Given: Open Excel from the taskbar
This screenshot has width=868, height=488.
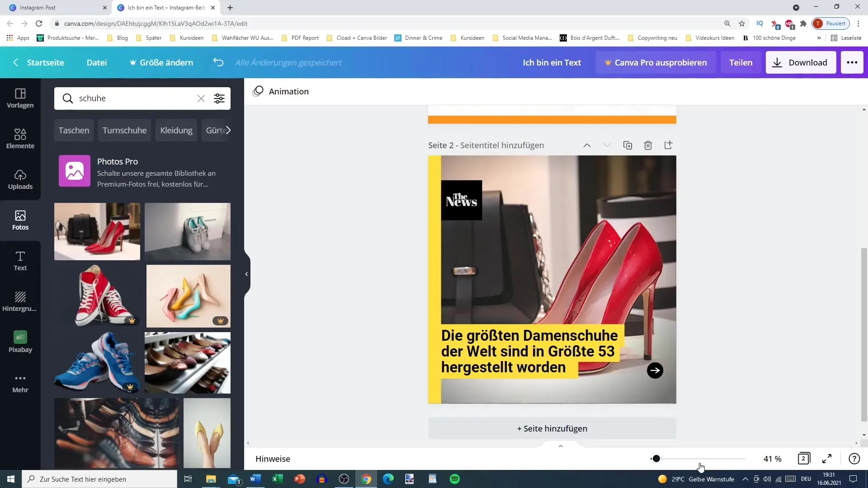Looking at the screenshot, I should [x=277, y=479].
